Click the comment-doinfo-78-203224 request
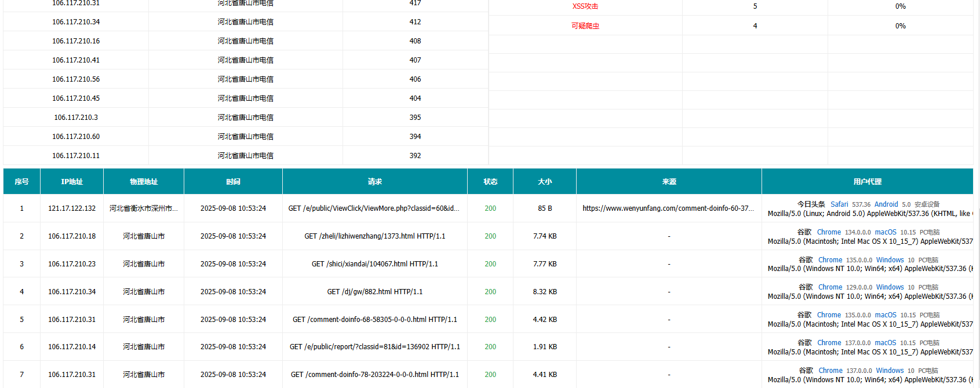 tap(374, 375)
